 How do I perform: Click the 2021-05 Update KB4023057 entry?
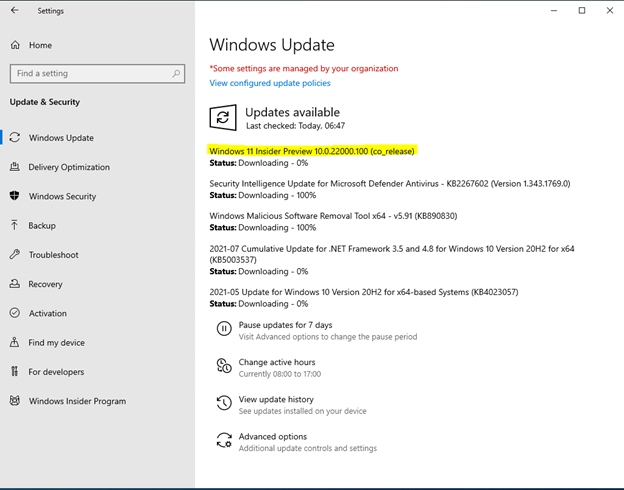pyautogui.click(x=364, y=292)
